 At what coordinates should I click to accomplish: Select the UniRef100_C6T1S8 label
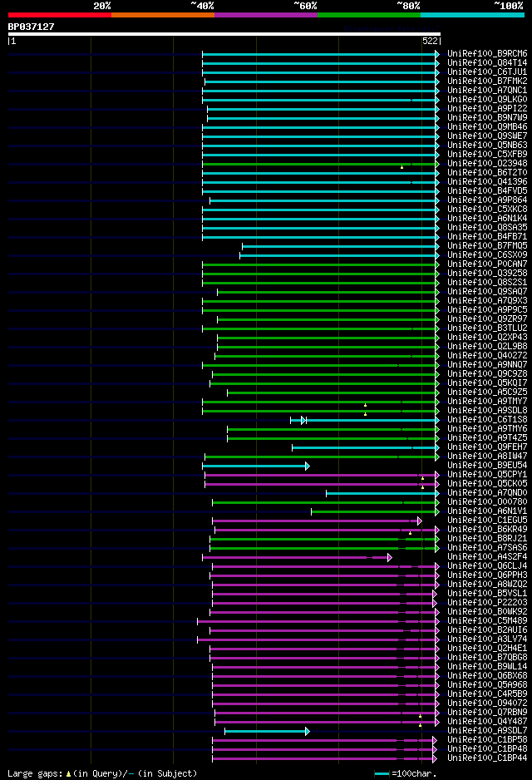coord(487,420)
